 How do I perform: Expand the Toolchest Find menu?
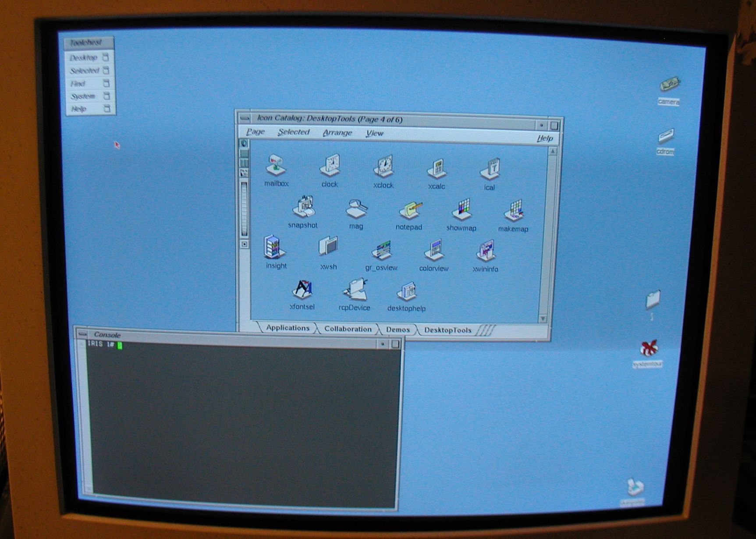click(x=90, y=83)
